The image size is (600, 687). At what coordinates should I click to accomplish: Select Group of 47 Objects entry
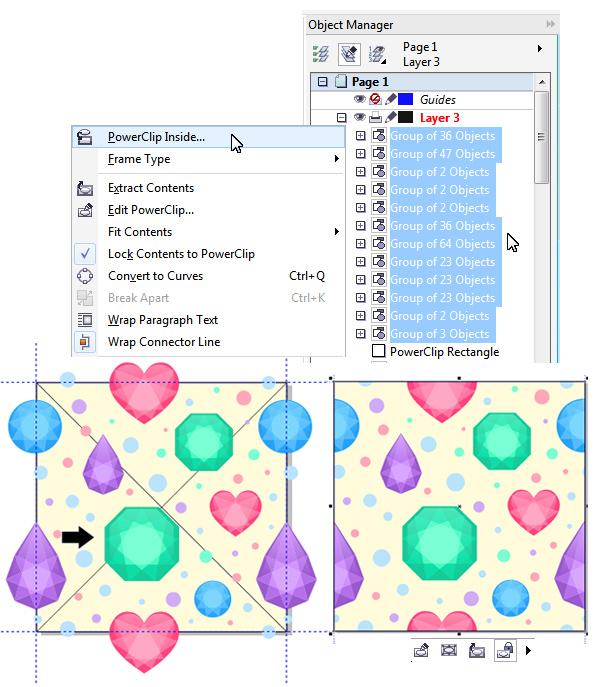(443, 154)
